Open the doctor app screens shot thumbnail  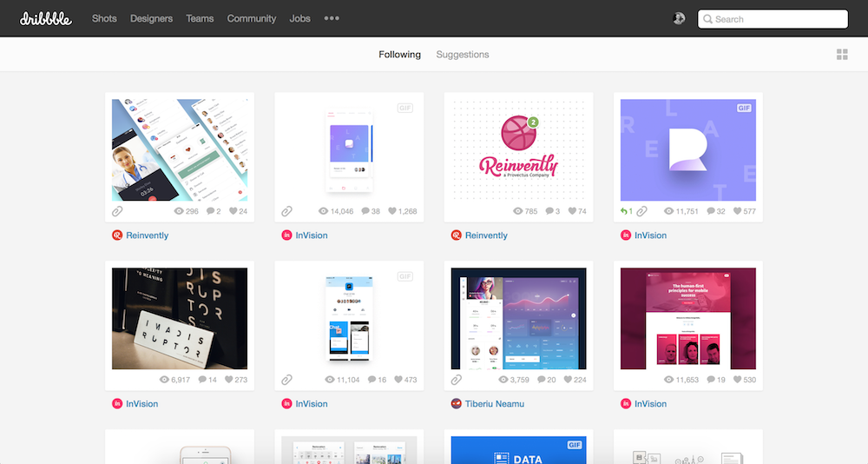(x=180, y=149)
